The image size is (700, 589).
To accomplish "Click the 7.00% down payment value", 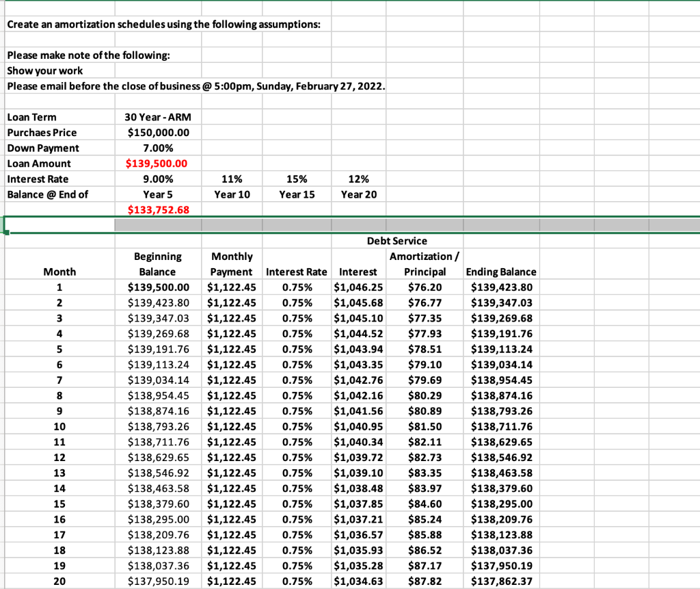I will tap(157, 148).
